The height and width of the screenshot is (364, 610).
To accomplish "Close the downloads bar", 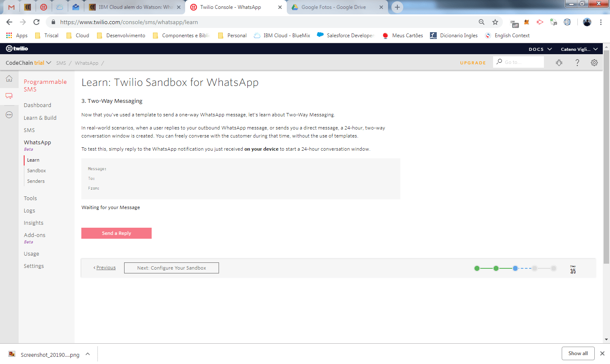I will point(602,353).
